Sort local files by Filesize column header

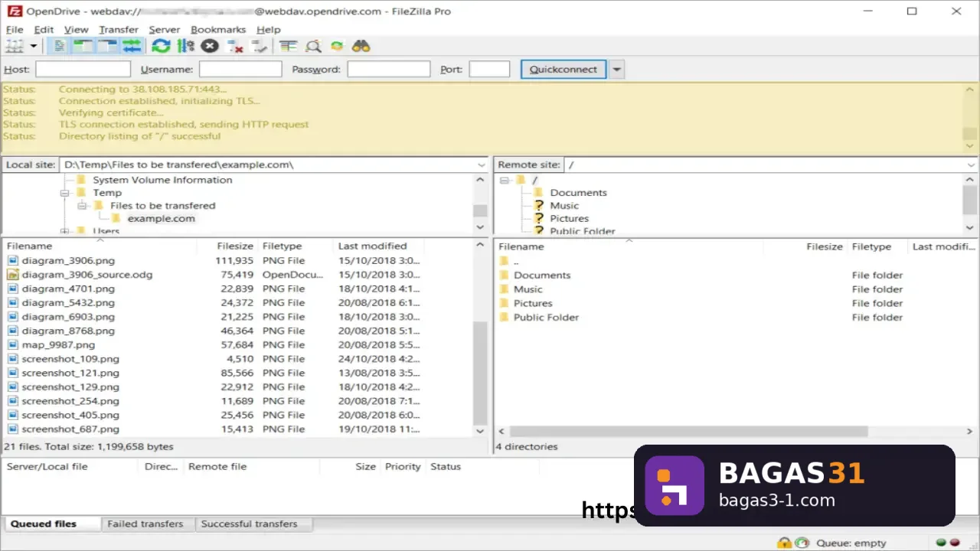[x=227, y=246]
